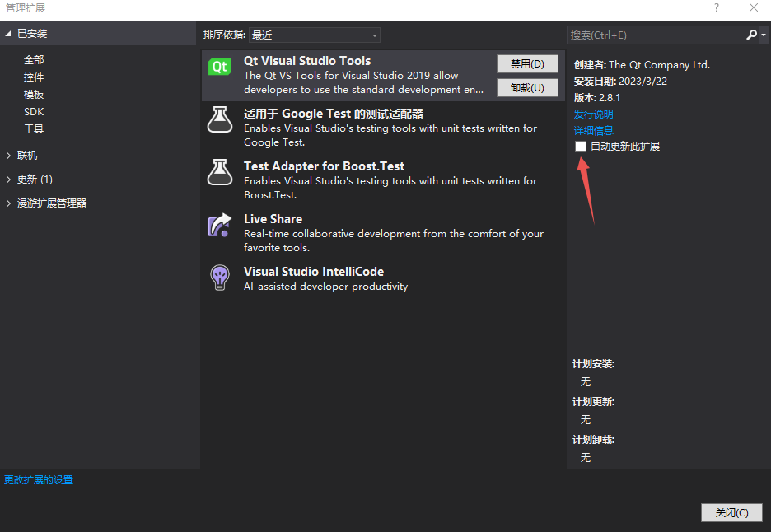Click the Qt Visual Studio Tools icon
771x532 pixels.
[x=219, y=66]
